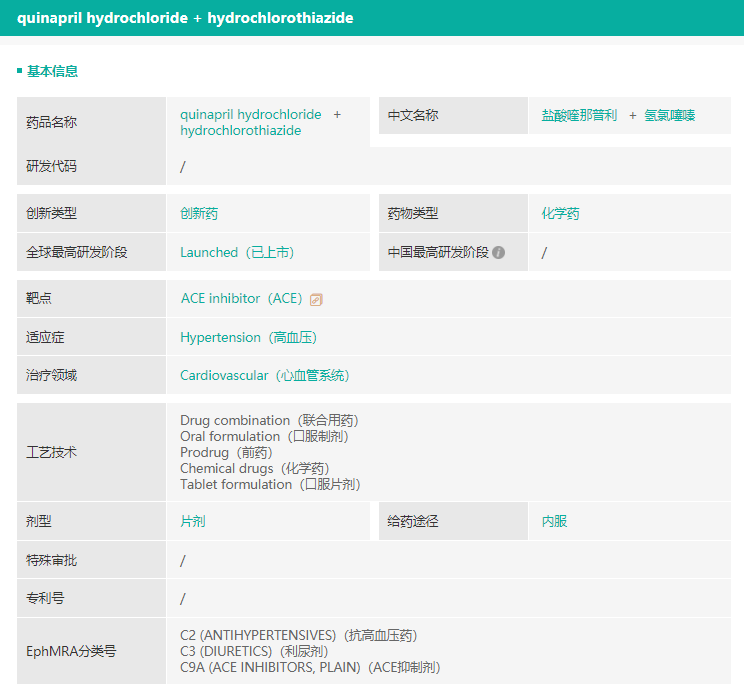Click C2 (ANTIHYPERTENSIVES) EphMRA classification entry
This screenshot has height=693, width=744.
pyautogui.click(x=298, y=635)
